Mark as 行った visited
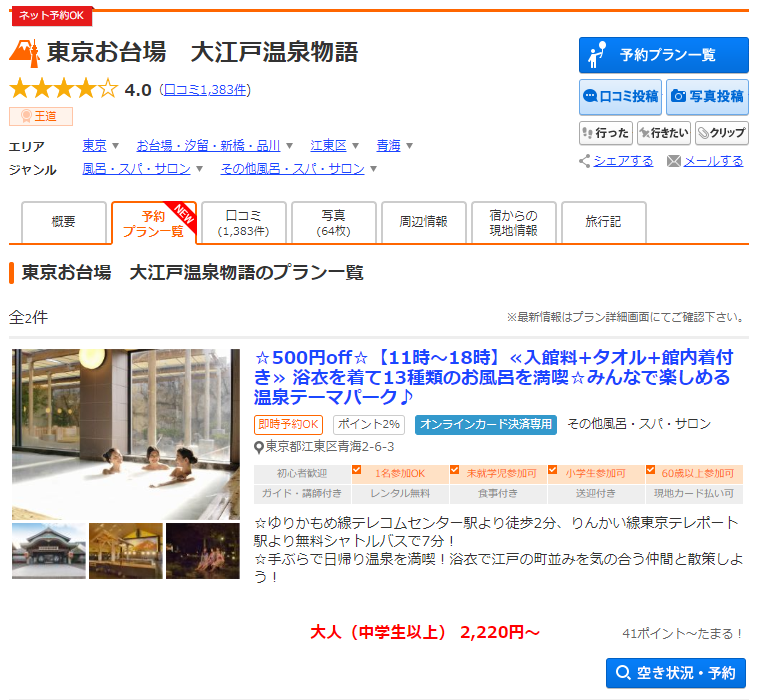The height and width of the screenshot is (700, 764). [x=605, y=133]
